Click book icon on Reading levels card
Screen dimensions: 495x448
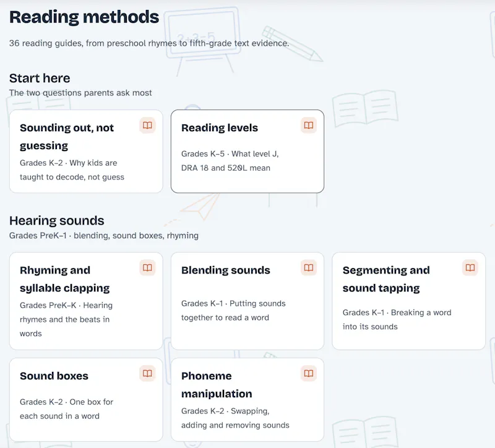(x=308, y=126)
